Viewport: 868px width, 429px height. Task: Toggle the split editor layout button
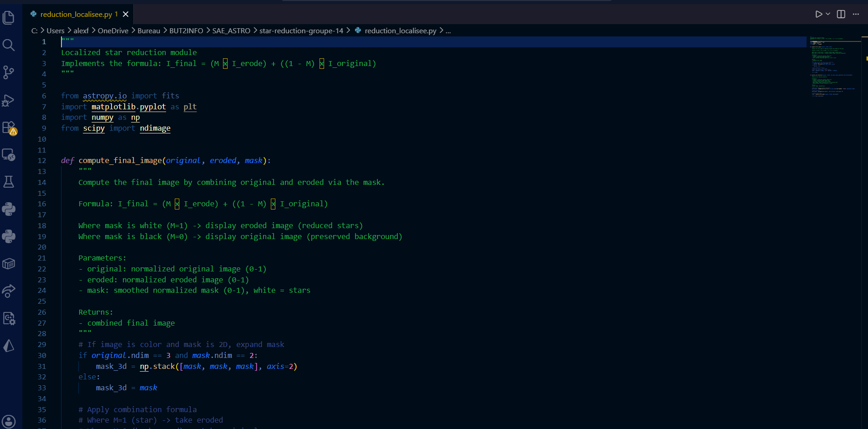[x=841, y=14]
